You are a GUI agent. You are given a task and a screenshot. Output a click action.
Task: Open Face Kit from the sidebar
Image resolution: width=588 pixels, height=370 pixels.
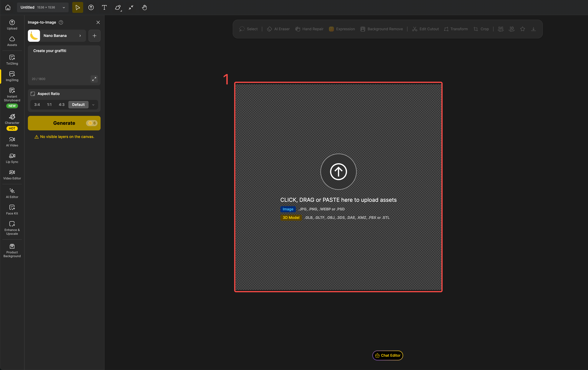tap(12, 210)
